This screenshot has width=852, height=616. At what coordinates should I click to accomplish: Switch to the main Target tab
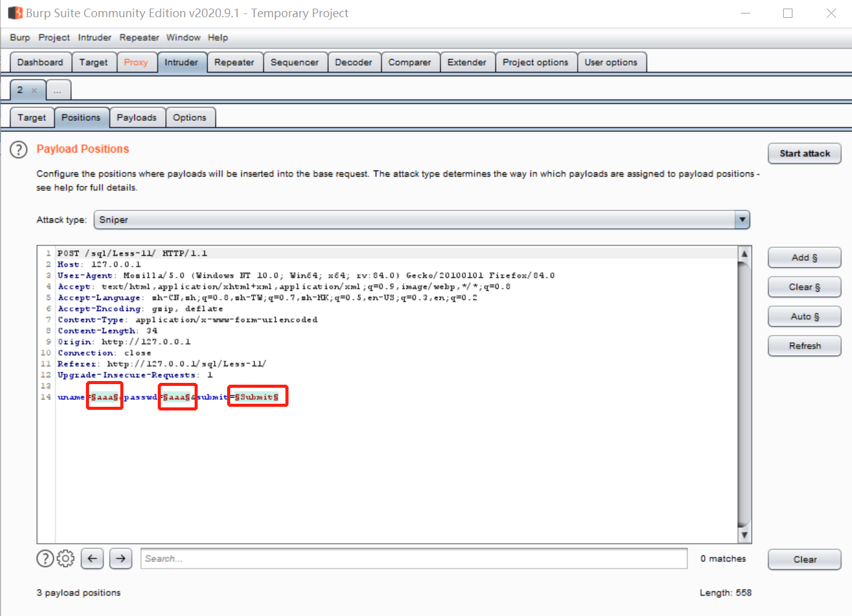click(93, 62)
